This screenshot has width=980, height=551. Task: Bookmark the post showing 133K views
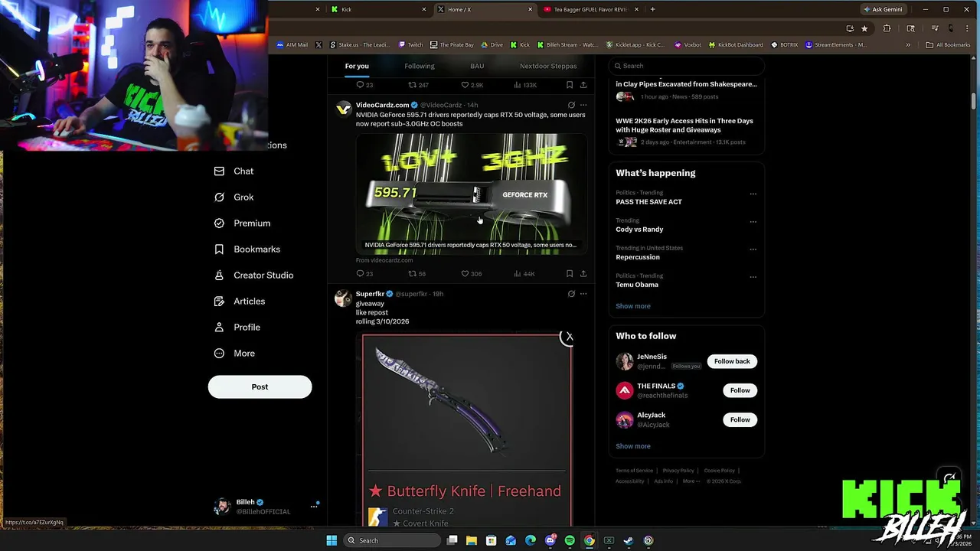[x=569, y=85]
